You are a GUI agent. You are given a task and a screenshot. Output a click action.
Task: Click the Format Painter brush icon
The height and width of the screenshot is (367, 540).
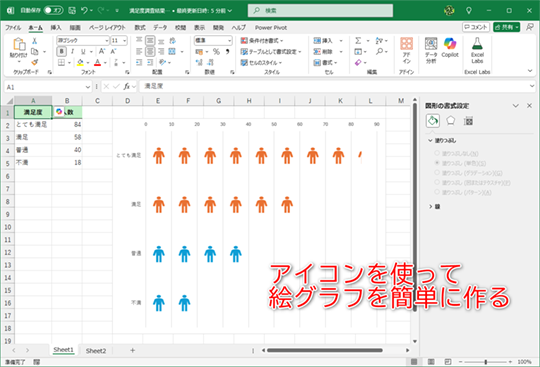coord(34,62)
